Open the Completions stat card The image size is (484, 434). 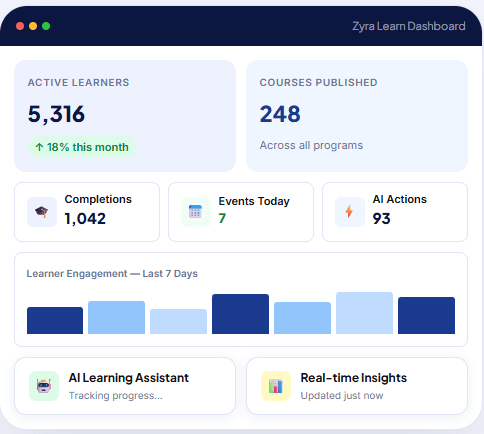(87, 212)
